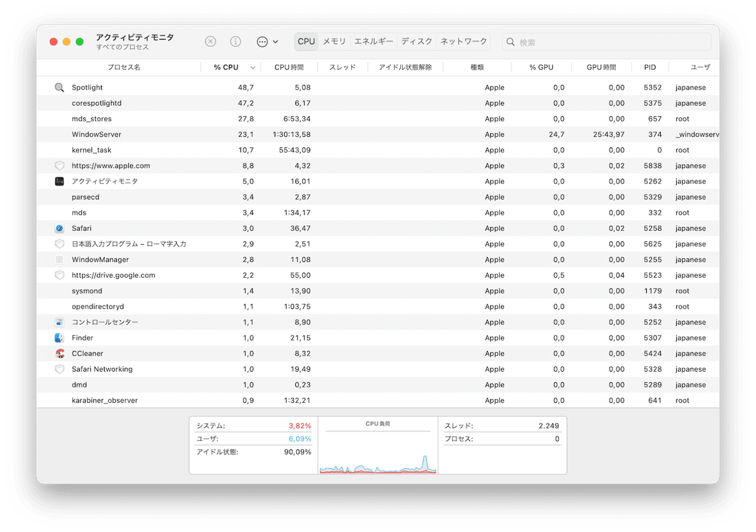Click shield icon beside Safari Networking
The image size is (756, 532).
tap(60, 369)
